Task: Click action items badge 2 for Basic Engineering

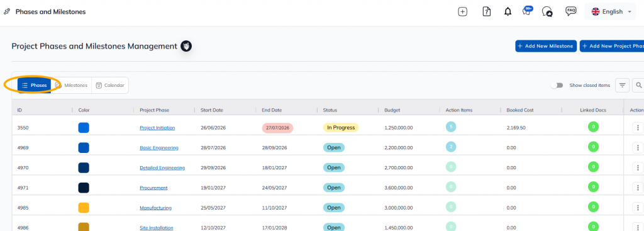Action: 451,147
